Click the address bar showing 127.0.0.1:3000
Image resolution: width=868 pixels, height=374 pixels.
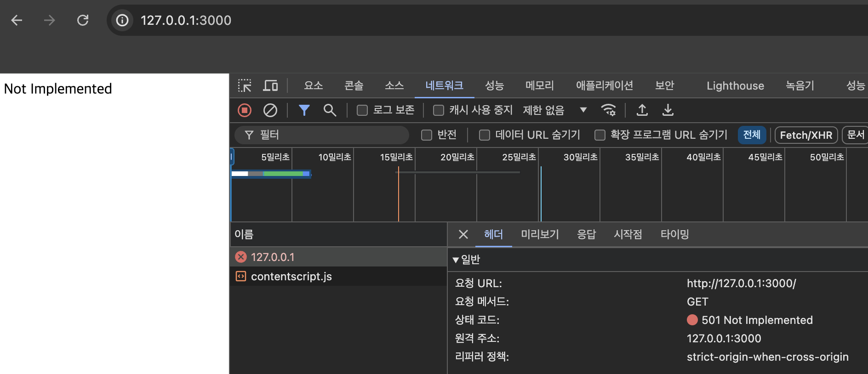click(x=487, y=20)
